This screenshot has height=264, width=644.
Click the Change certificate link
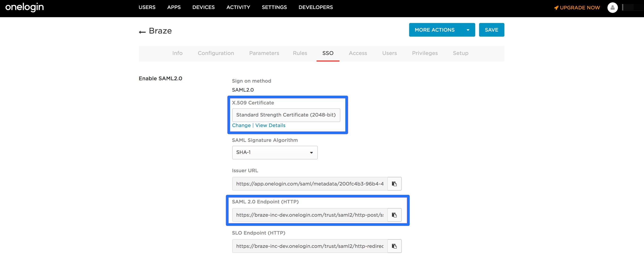pyautogui.click(x=241, y=125)
